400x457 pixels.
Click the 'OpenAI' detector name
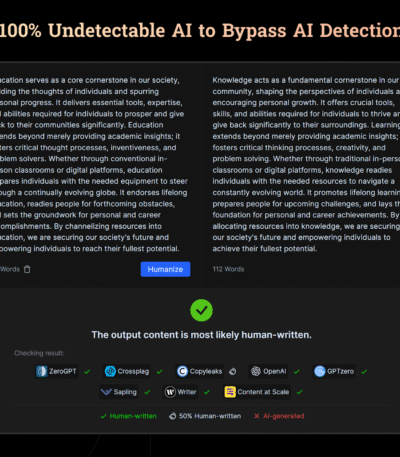point(275,371)
